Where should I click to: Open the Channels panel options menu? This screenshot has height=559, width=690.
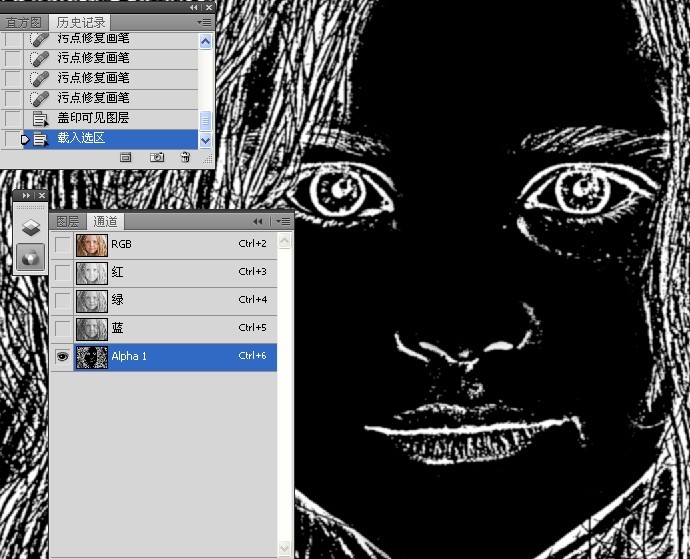(283, 221)
